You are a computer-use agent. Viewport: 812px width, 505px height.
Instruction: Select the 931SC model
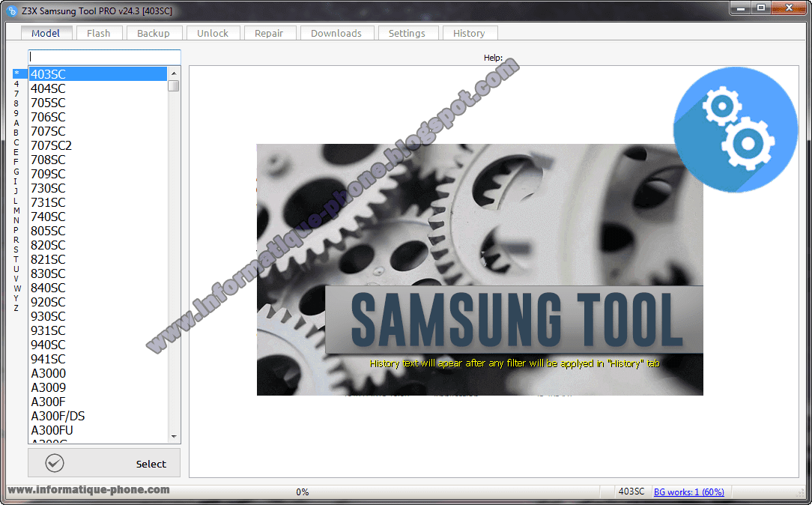(x=98, y=330)
